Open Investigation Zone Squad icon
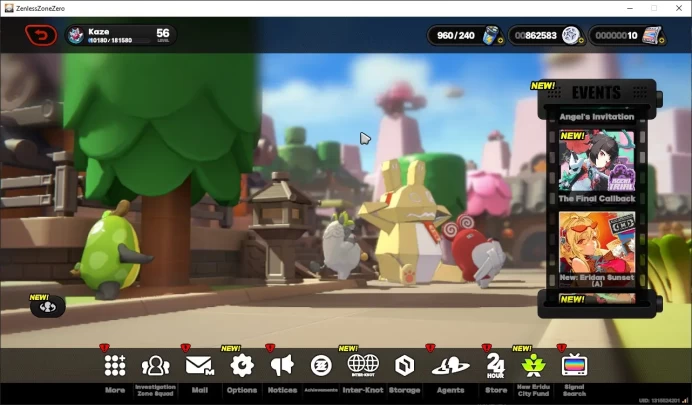This screenshot has width=692, height=405. point(155,366)
